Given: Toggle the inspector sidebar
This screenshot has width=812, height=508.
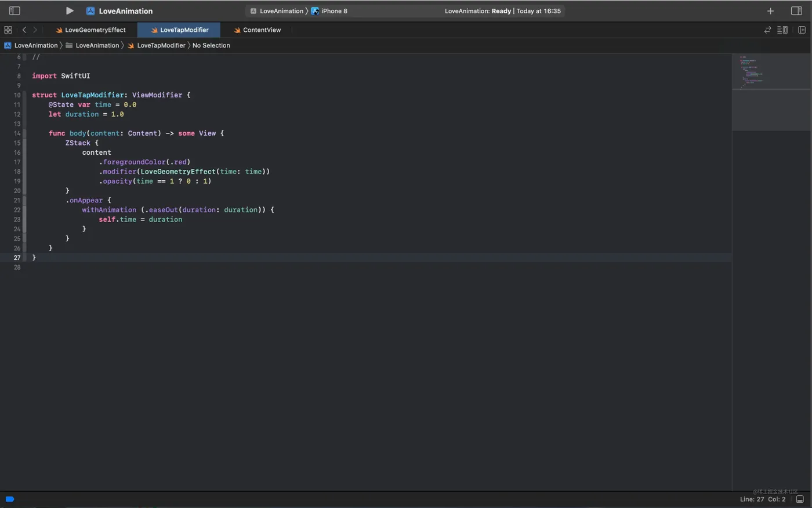Looking at the screenshot, I should [796, 10].
